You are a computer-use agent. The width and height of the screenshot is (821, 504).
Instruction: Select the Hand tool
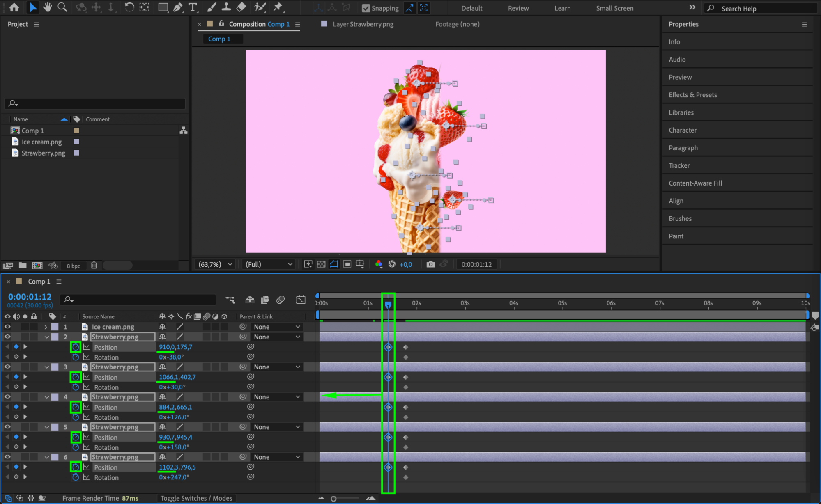48,7
